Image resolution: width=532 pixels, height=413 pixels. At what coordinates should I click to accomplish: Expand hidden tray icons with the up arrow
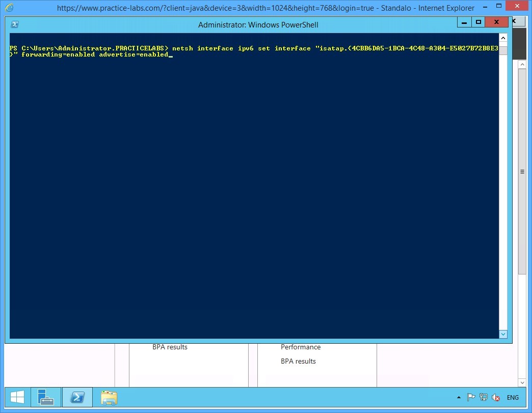coord(458,397)
